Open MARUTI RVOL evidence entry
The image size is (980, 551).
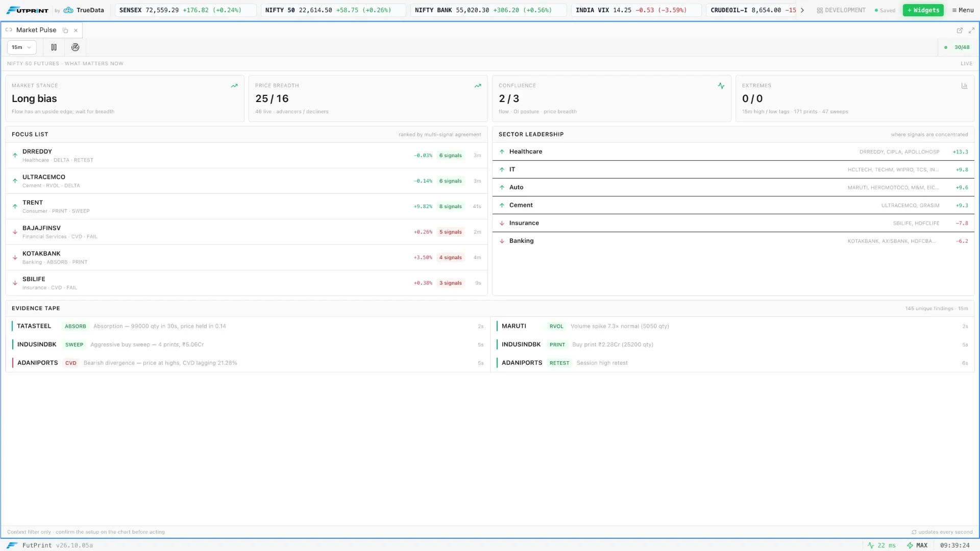732,327
